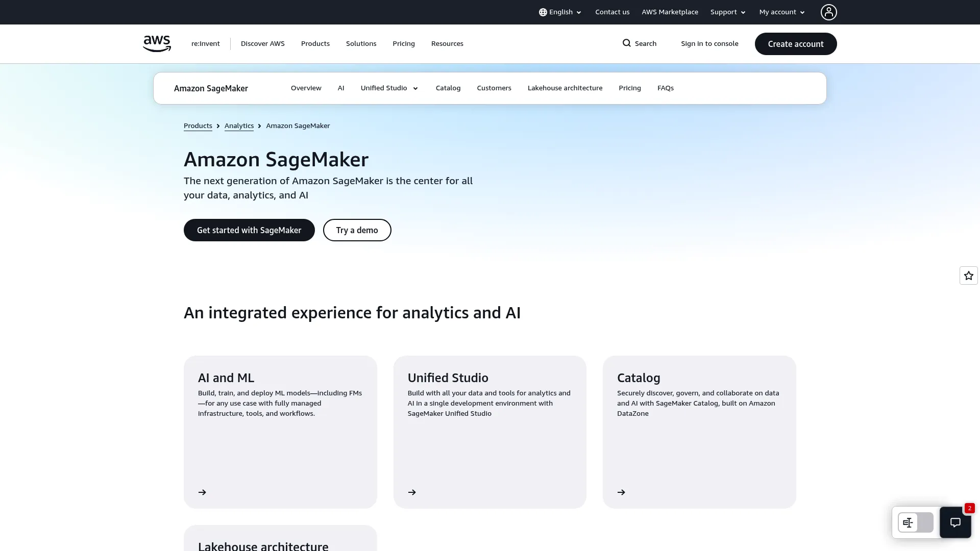Click the Analytics breadcrumb link
This screenshot has width=980, height=551.
pyautogui.click(x=239, y=126)
